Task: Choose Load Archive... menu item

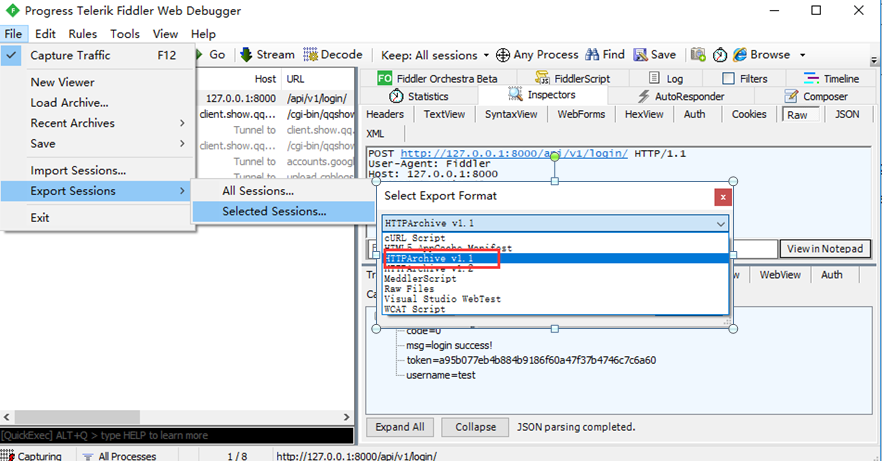Action: click(98, 103)
